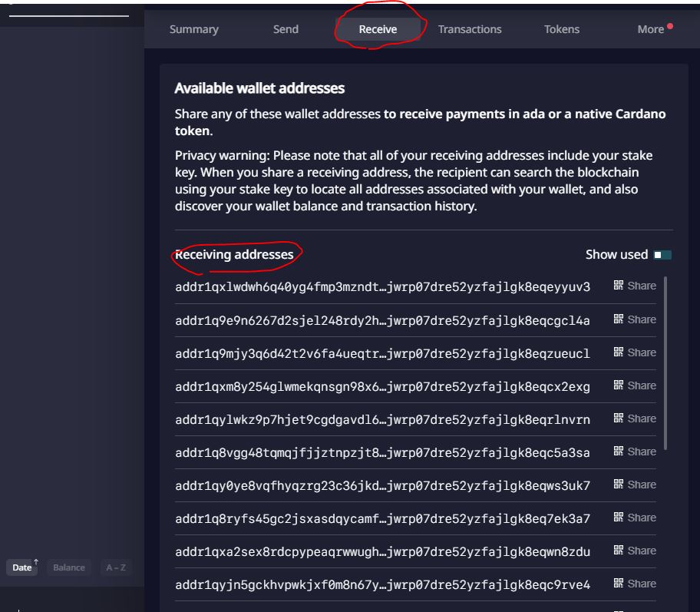Open the Transactions tab
700x612 pixels.
click(x=470, y=29)
